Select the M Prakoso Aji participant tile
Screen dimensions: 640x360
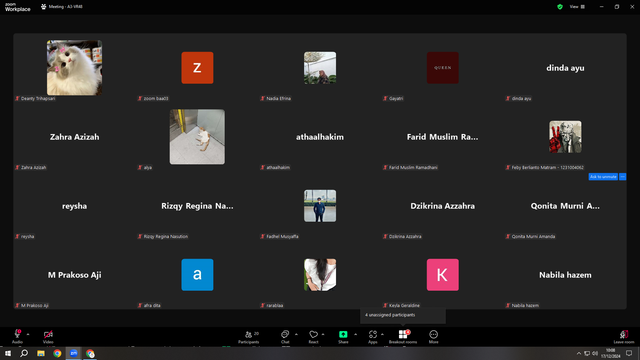74,275
